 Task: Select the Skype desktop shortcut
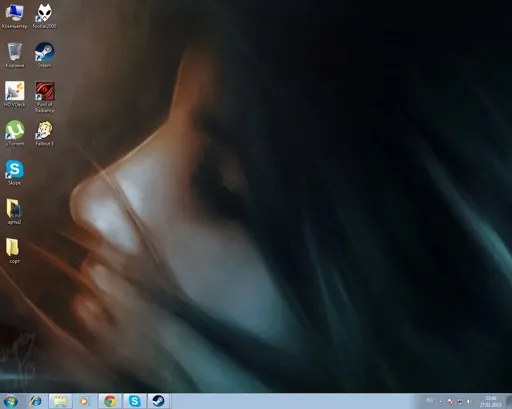pos(14,173)
